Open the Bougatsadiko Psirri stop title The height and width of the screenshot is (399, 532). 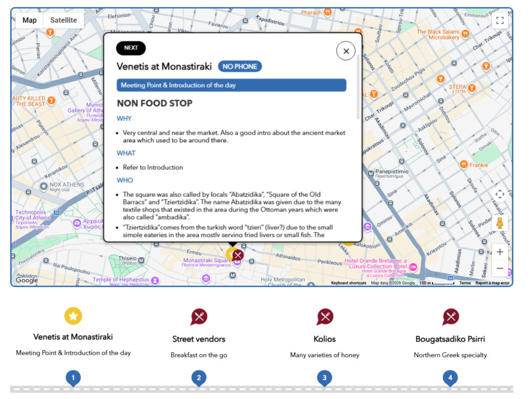[450, 339]
